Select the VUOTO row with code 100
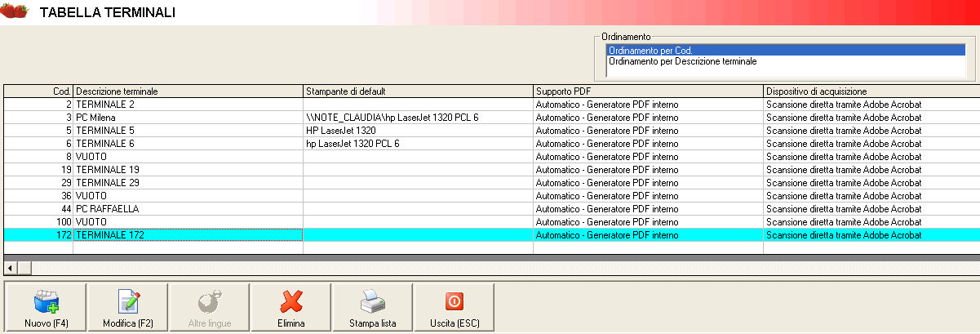Image resolution: width=980 pixels, height=334 pixels. (x=491, y=222)
